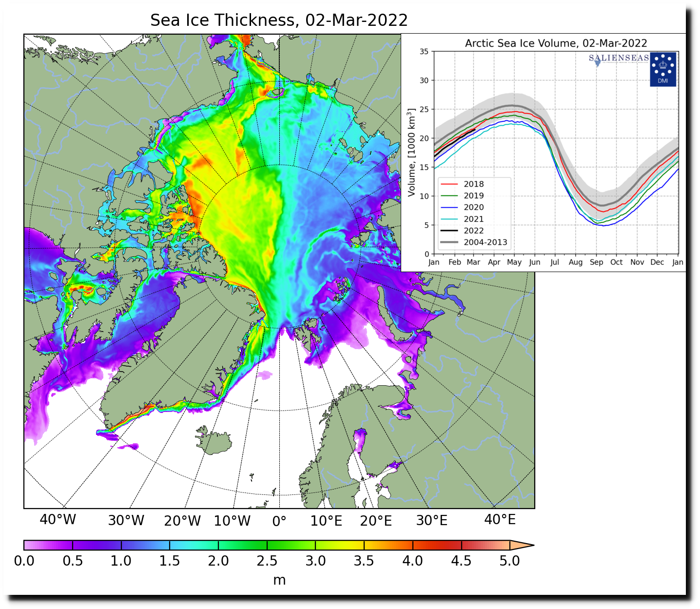Click the 0° longitude label
This screenshot has width=700, height=609.
click(279, 521)
